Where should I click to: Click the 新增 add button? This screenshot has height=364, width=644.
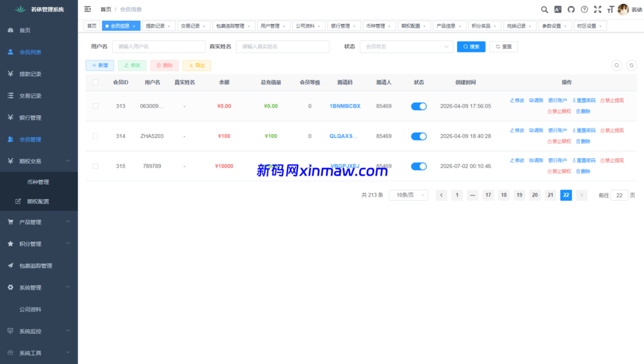point(100,65)
